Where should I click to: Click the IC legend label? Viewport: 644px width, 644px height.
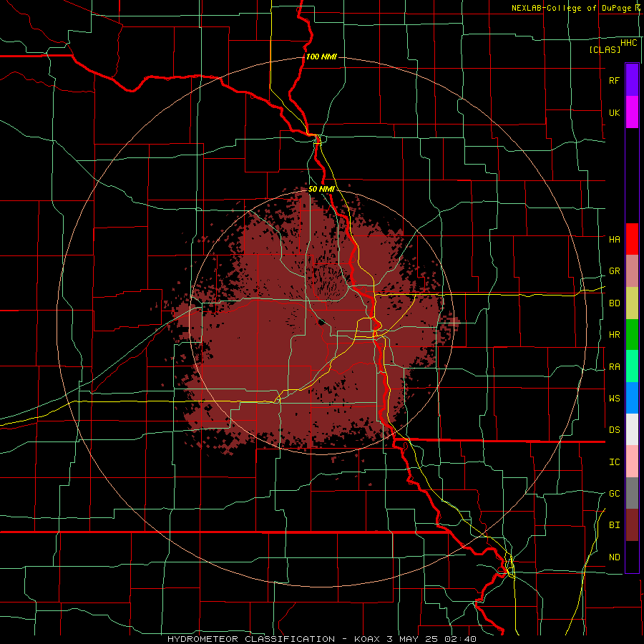(x=614, y=462)
